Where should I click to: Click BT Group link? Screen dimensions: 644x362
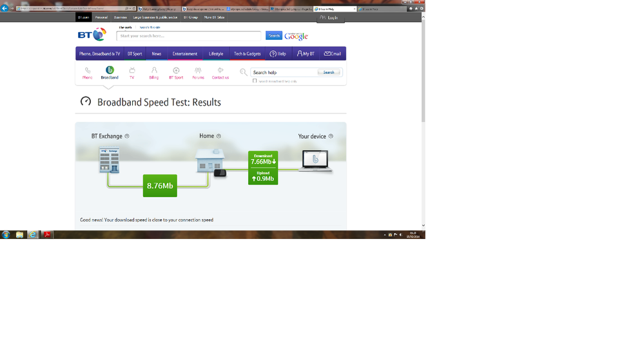point(191,17)
